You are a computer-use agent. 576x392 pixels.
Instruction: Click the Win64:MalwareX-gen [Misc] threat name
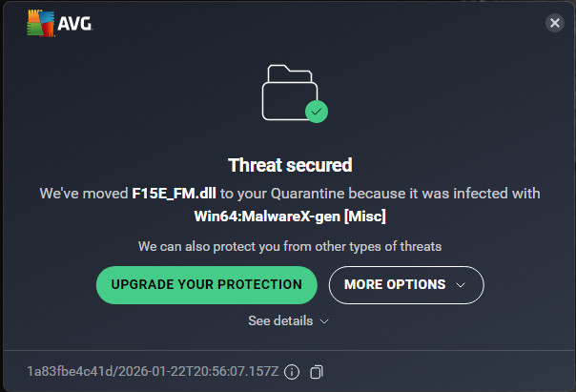tap(289, 216)
